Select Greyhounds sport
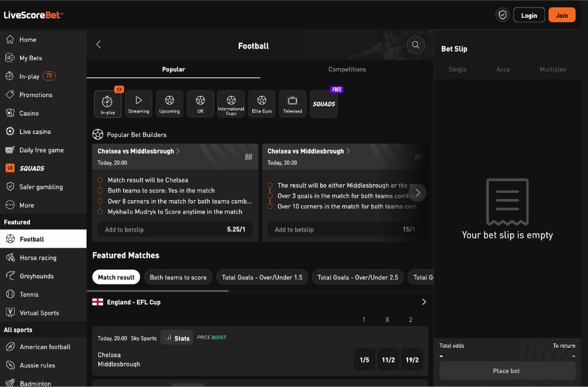Screen dimensions: 588x387 (43, 276)
